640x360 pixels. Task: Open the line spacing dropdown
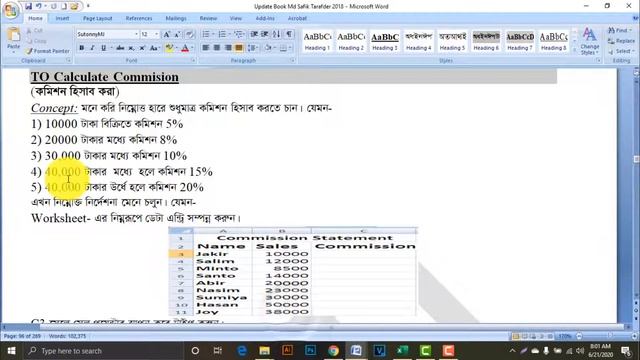point(253,48)
